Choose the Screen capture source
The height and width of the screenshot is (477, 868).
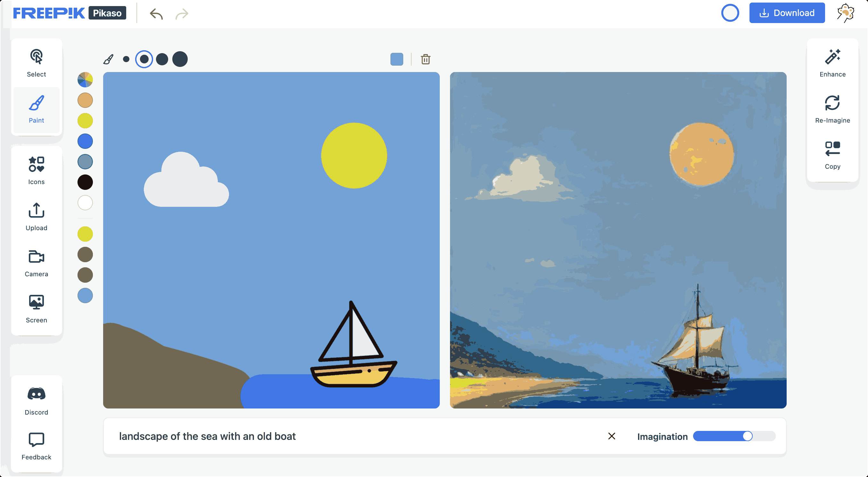pos(37,309)
